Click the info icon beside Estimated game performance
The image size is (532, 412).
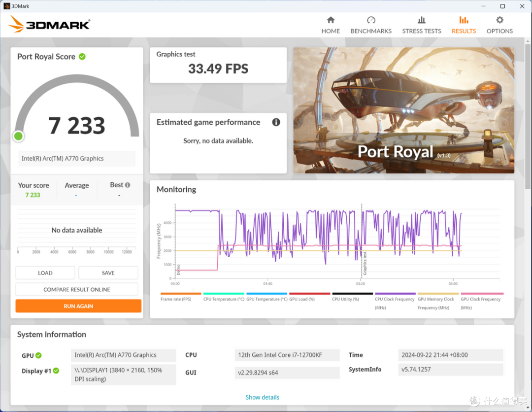click(x=276, y=122)
